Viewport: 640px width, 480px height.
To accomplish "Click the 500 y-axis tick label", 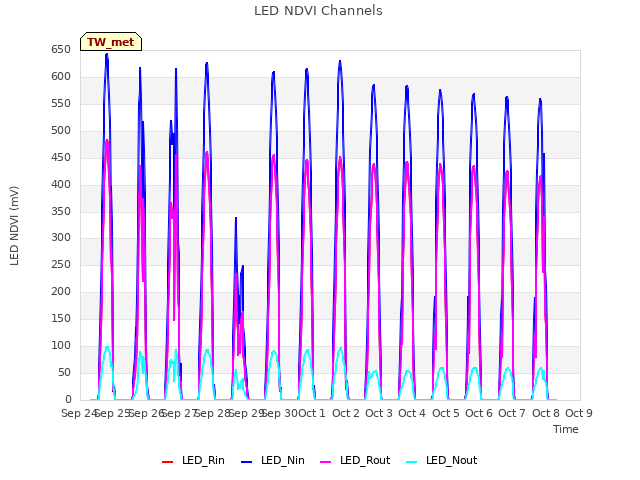I will point(61,131).
